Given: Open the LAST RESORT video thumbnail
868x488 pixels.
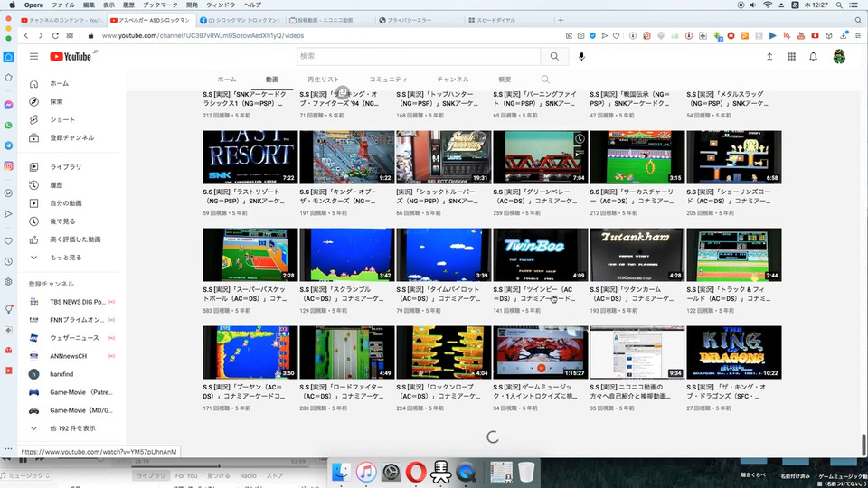Looking at the screenshot, I should click(x=250, y=157).
